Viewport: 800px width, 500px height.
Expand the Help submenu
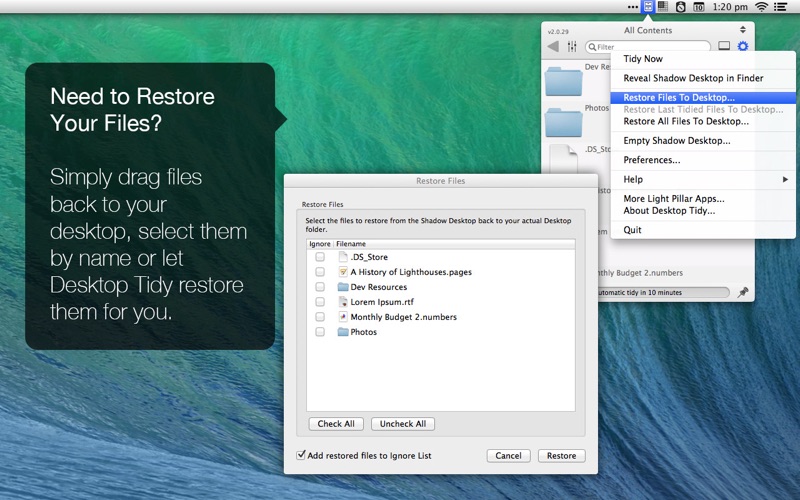[703, 180]
